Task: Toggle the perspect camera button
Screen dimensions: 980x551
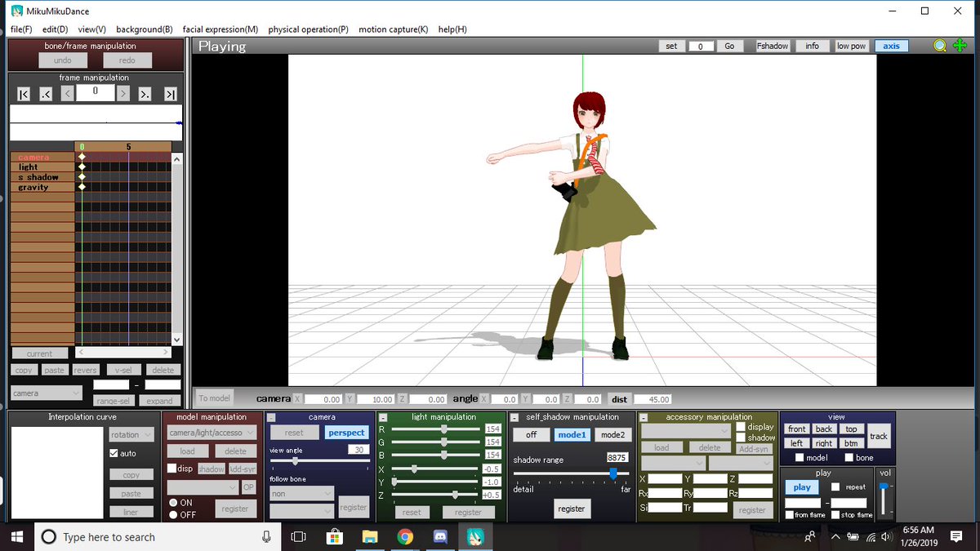Action: coord(347,433)
